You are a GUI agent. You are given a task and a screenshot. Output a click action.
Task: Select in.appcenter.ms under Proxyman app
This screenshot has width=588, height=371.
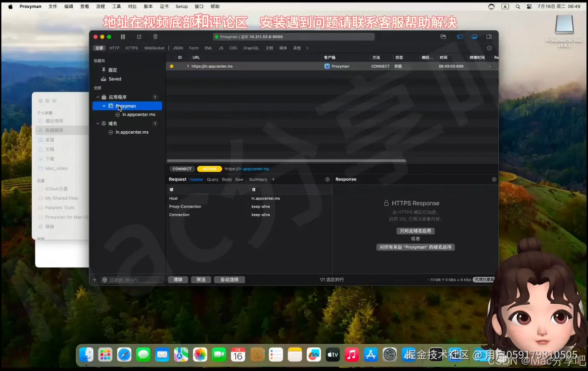click(139, 115)
